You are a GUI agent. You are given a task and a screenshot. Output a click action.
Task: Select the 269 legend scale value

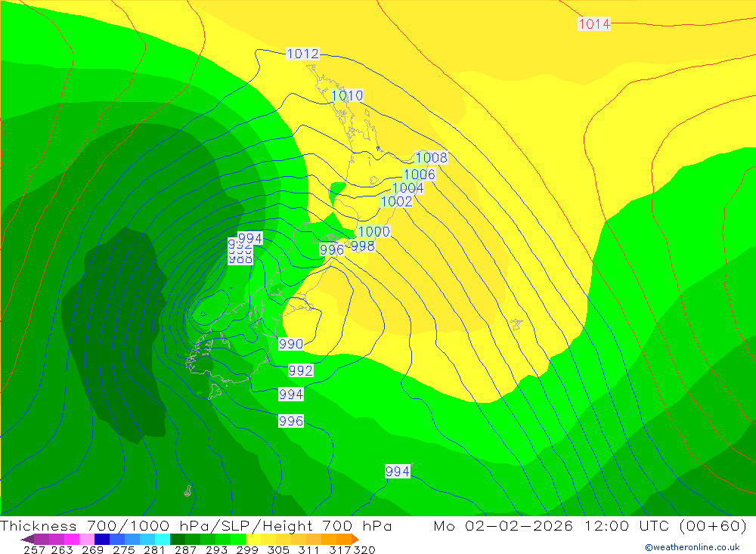point(92,549)
